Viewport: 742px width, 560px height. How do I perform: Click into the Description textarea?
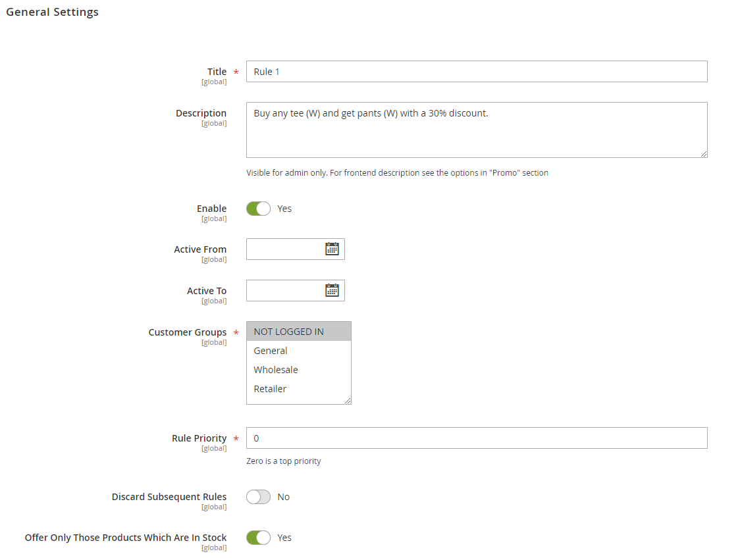click(477, 130)
